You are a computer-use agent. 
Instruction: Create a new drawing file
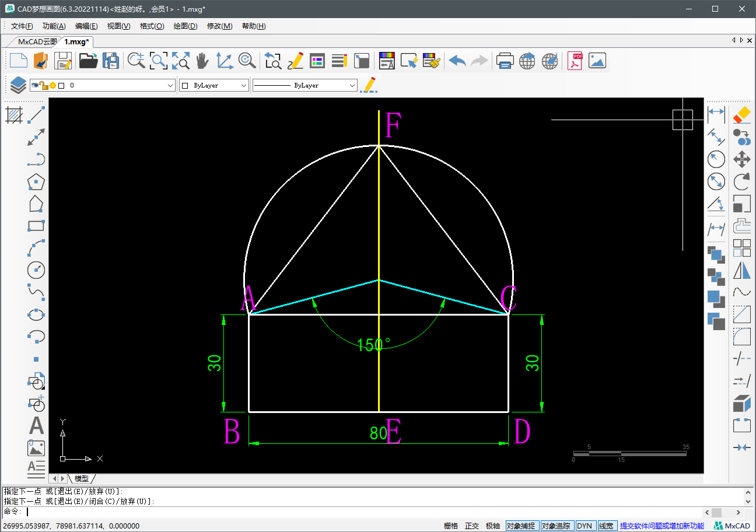19,61
